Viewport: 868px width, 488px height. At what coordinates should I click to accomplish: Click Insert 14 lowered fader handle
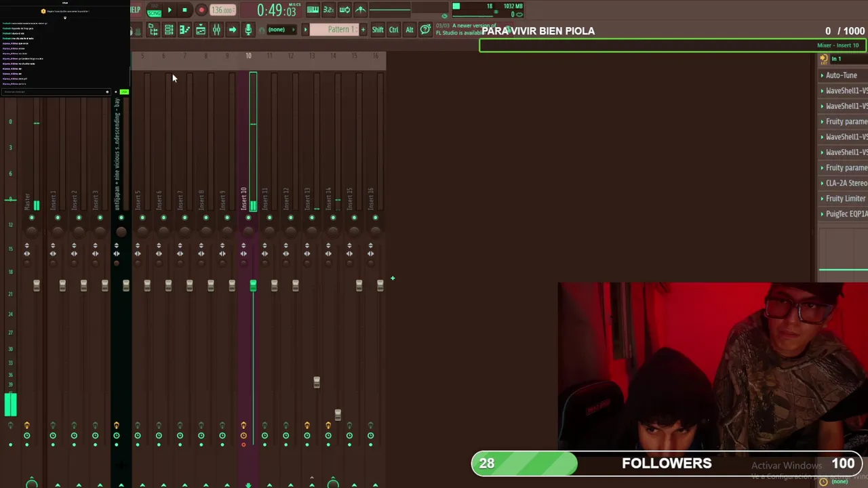click(338, 414)
